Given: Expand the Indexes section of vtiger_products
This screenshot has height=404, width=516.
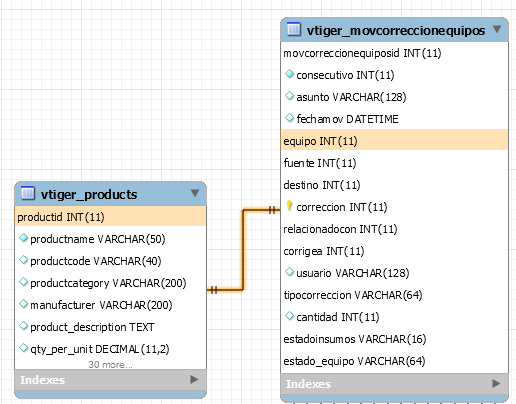Looking at the screenshot, I should tap(194, 379).
